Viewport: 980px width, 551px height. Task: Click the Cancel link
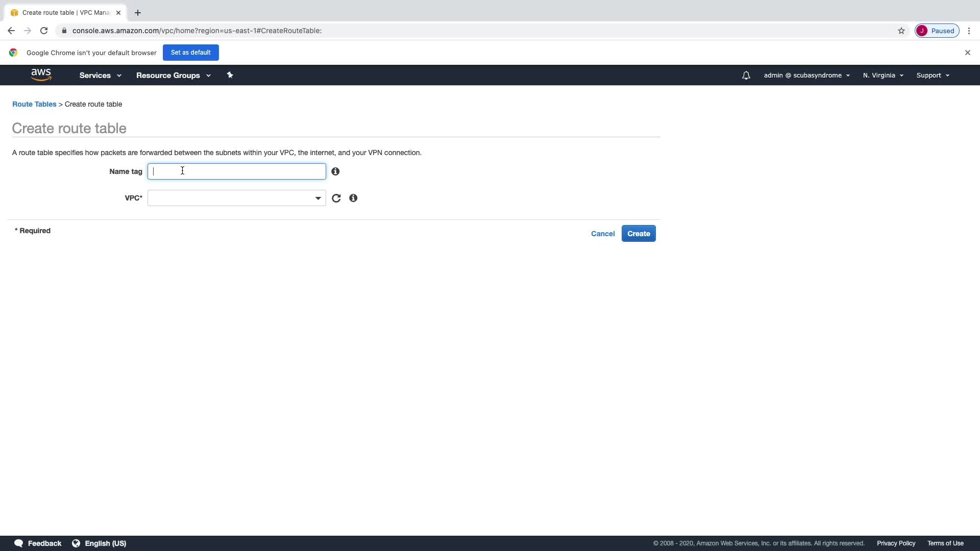(602, 234)
